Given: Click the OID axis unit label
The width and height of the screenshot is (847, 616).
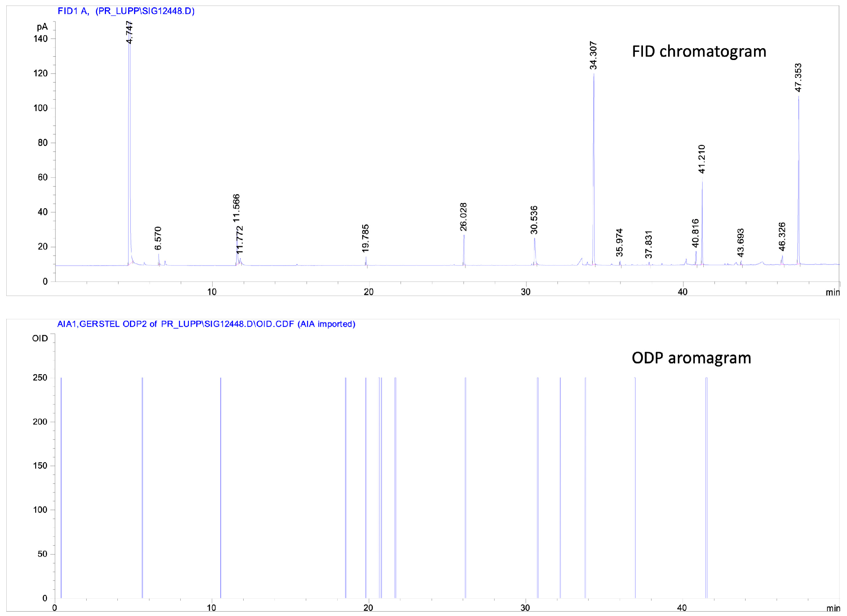Looking at the screenshot, I should (40, 339).
